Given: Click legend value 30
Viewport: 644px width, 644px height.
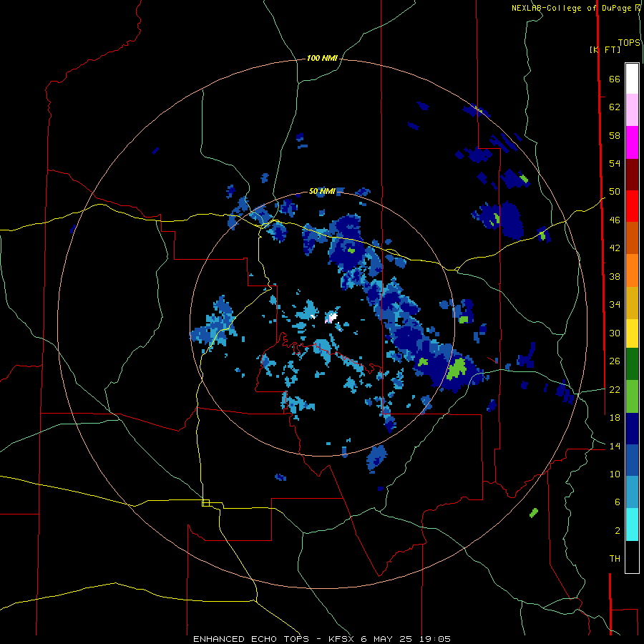Looking at the screenshot, I should pos(615,333).
